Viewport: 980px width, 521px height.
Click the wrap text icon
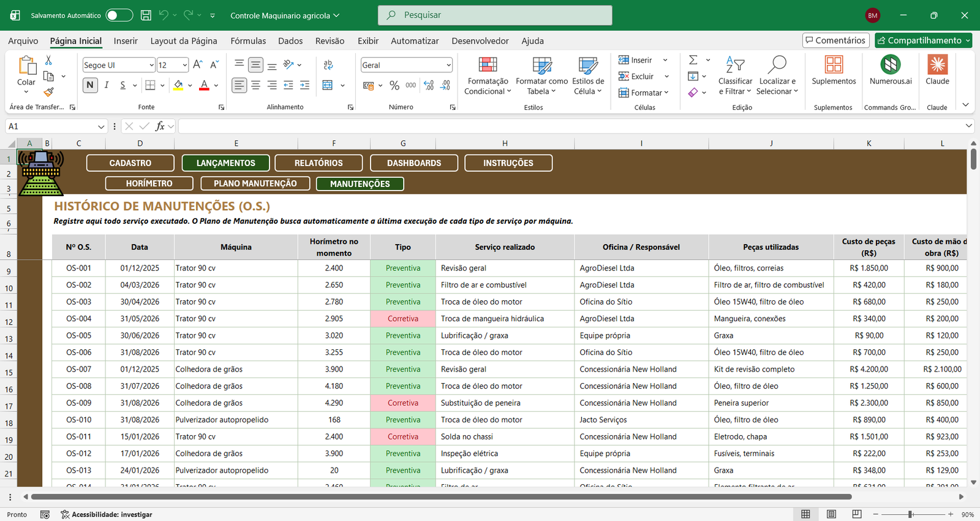click(x=328, y=65)
